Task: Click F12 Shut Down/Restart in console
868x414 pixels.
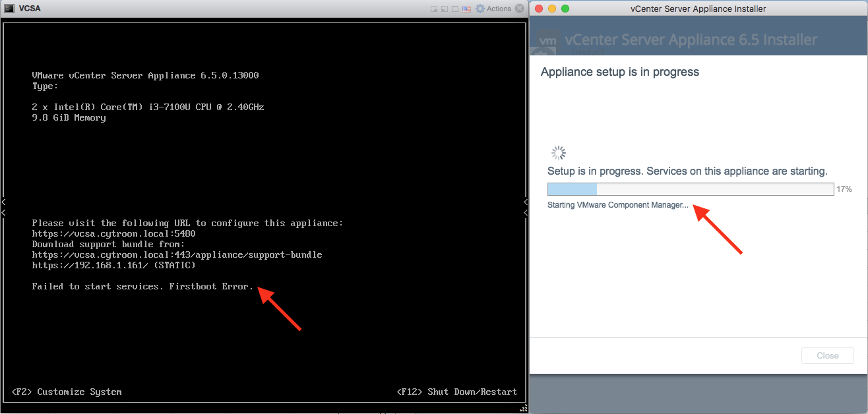Action: point(457,392)
